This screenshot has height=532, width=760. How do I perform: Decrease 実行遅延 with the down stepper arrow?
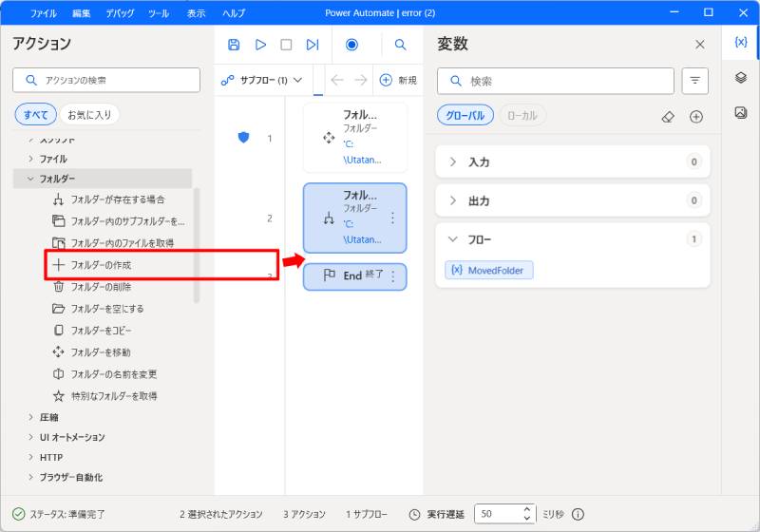(x=527, y=519)
